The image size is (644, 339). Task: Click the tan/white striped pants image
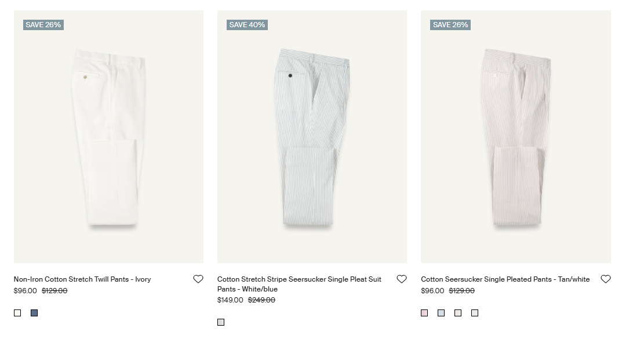click(x=515, y=136)
